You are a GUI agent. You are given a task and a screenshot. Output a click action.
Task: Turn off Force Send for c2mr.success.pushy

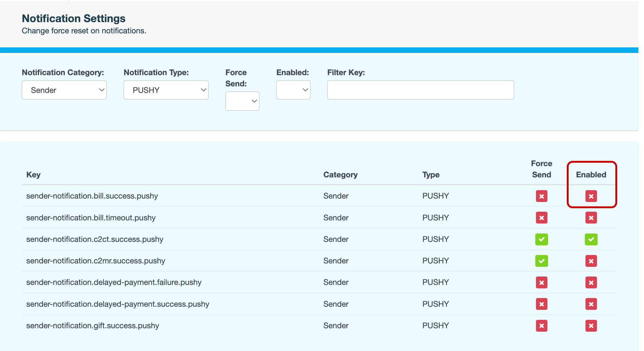point(542,261)
